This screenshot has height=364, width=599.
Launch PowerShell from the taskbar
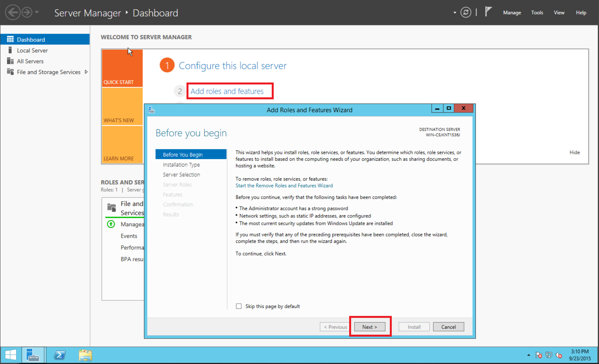60,355
